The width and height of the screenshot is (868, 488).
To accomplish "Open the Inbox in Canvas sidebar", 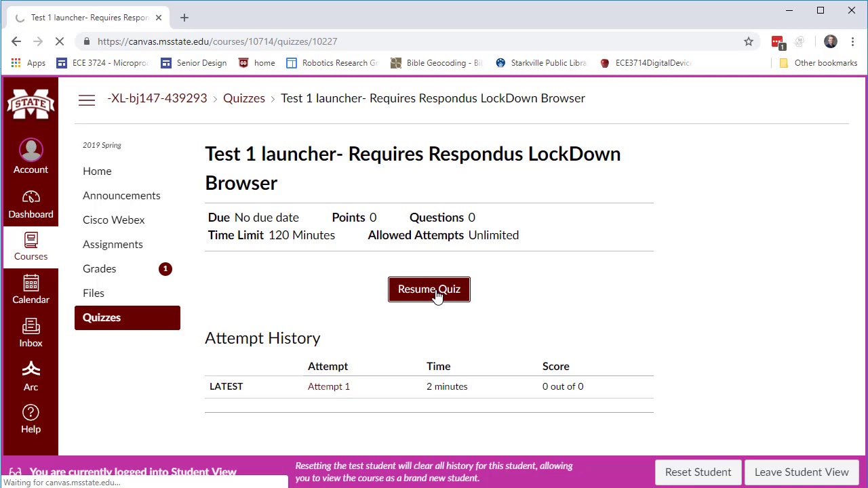I will click(x=31, y=333).
